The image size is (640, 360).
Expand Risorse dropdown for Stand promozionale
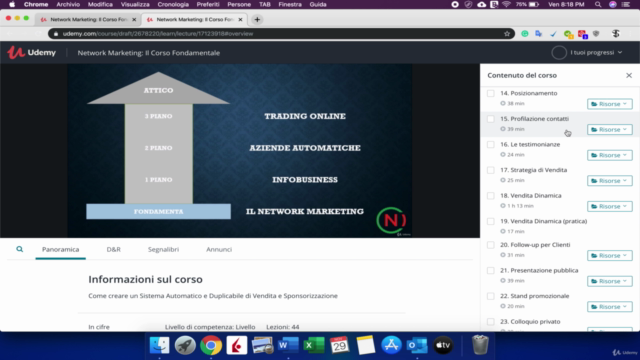pyautogui.click(x=609, y=307)
